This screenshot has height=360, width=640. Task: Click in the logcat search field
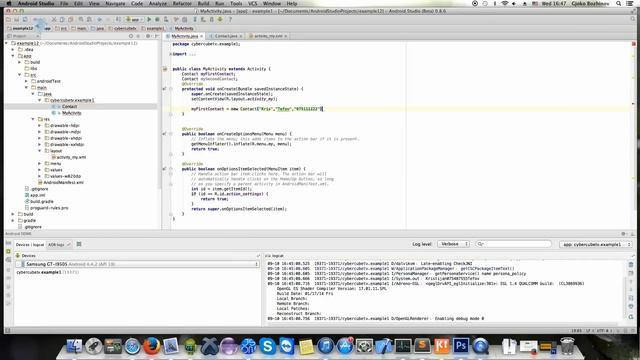coord(513,244)
